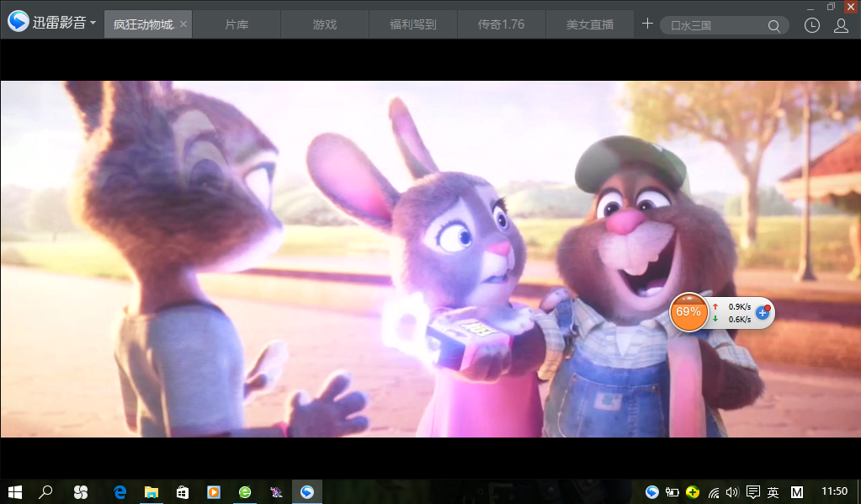Viewport: 861px width, 504px height.
Task: Click the battery power tray icon
Action: coord(672,492)
